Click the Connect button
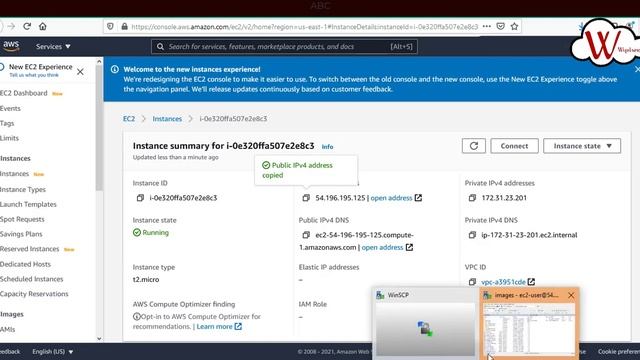Viewport: 640px width, 360px height. click(x=514, y=146)
